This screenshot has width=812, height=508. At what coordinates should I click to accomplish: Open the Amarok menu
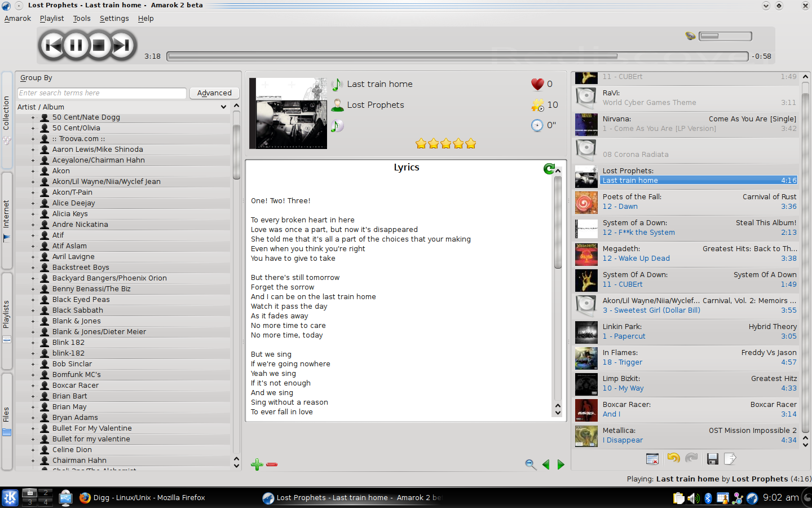tap(17, 18)
